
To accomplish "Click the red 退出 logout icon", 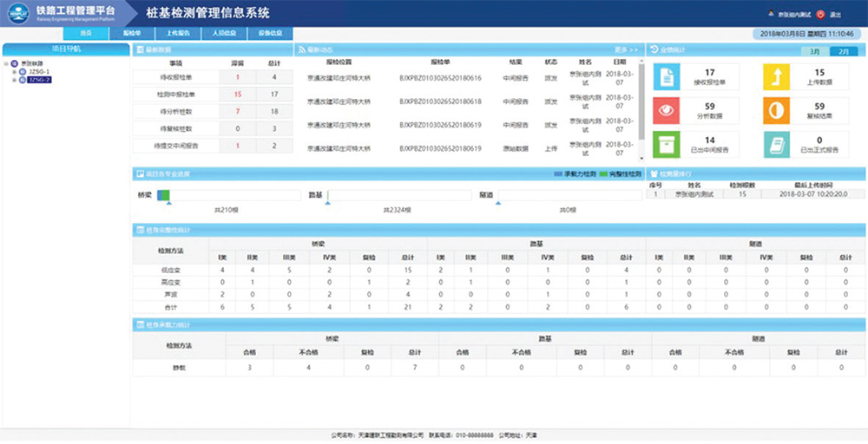I will tap(820, 15).
